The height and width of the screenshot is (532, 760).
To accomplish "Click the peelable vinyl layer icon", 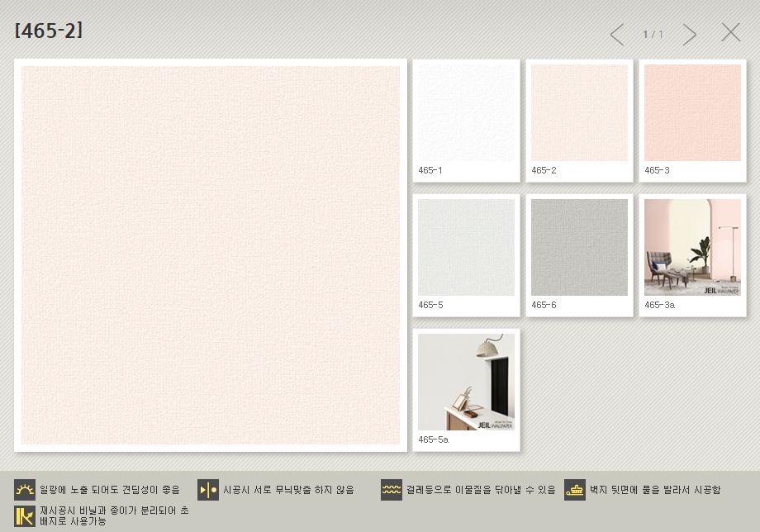I will (25, 515).
